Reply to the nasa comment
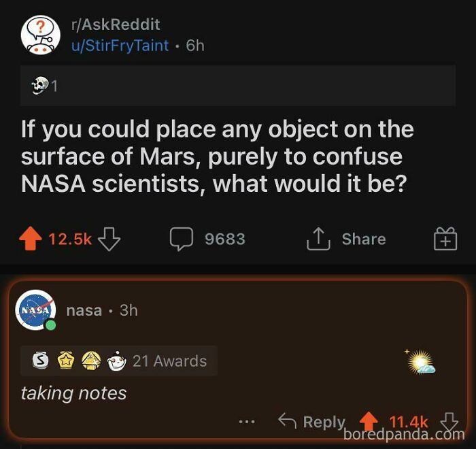The image size is (476, 449). point(312,422)
